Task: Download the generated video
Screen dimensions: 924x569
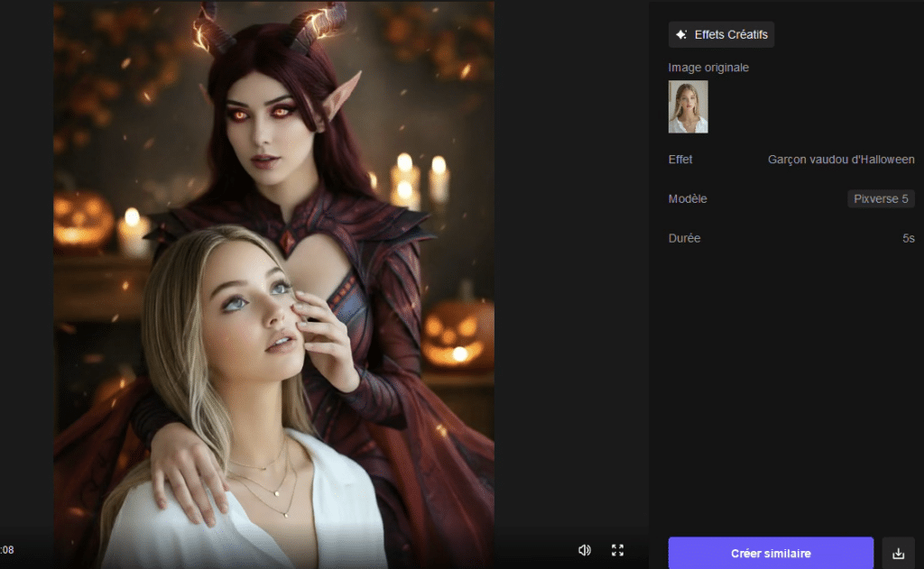Action: [898, 553]
